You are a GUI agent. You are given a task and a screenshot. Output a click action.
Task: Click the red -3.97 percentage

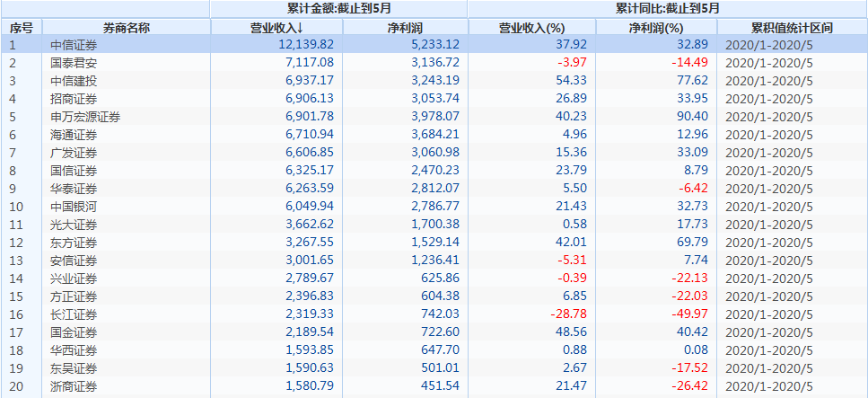coord(573,63)
